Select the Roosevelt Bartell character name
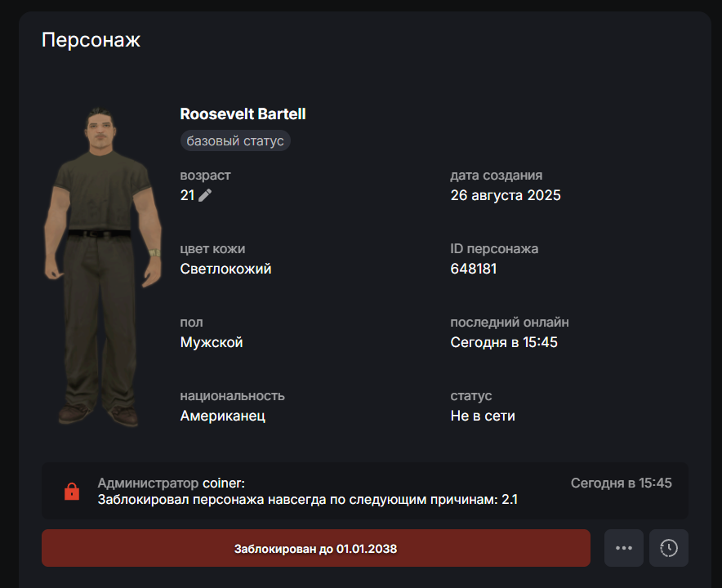This screenshot has height=588, width=722. coord(243,114)
